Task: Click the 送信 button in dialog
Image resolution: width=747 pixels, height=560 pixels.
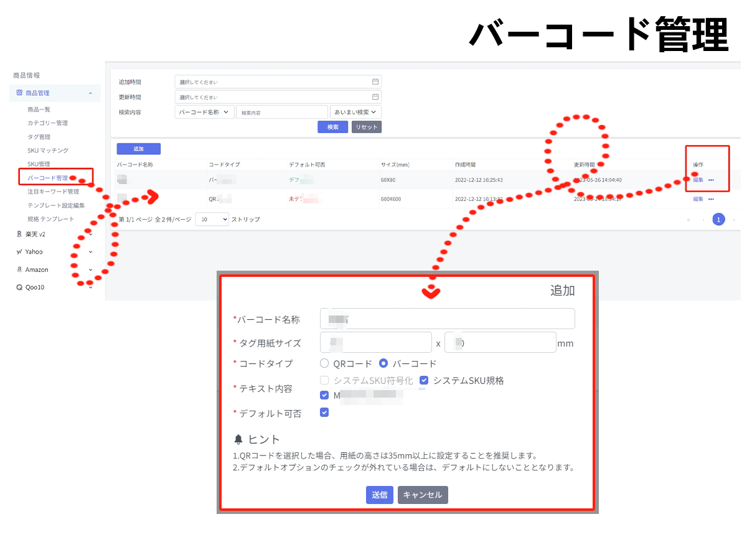Action: [x=379, y=495]
